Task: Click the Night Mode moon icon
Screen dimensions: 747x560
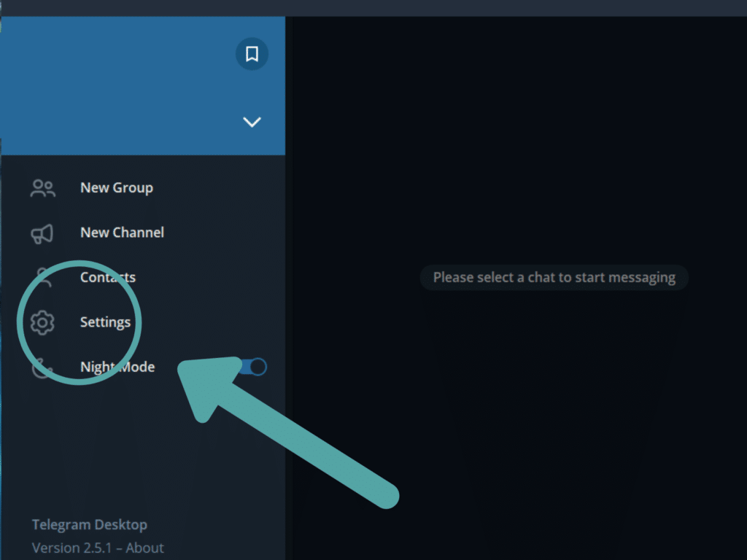Action: tap(42, 367)
